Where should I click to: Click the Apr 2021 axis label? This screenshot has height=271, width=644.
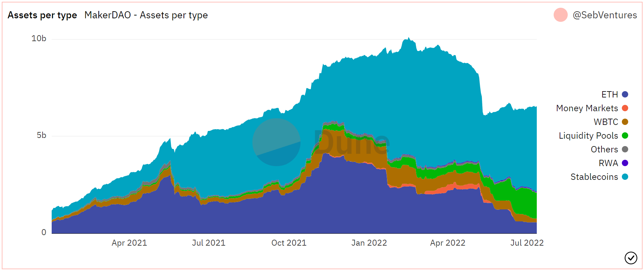pos(129,243)
